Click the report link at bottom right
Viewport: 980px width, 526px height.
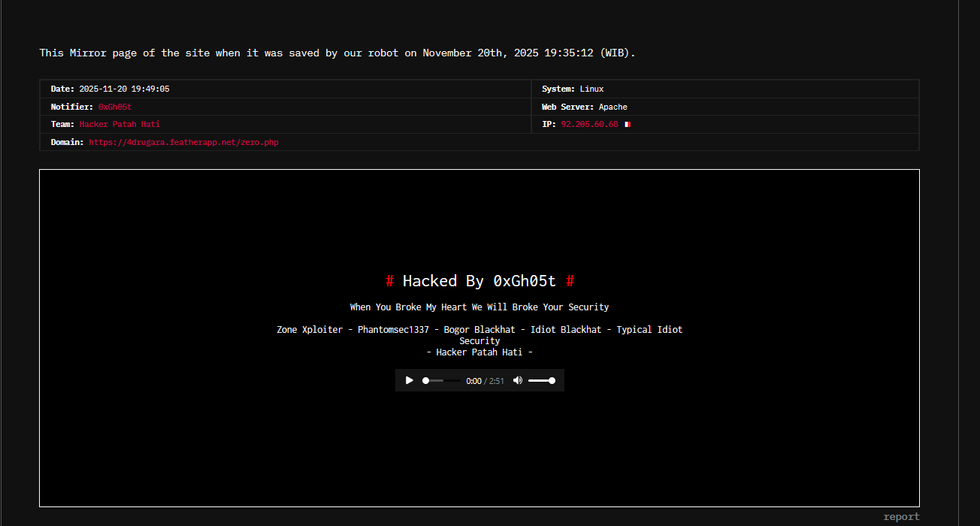coord(901,517)
